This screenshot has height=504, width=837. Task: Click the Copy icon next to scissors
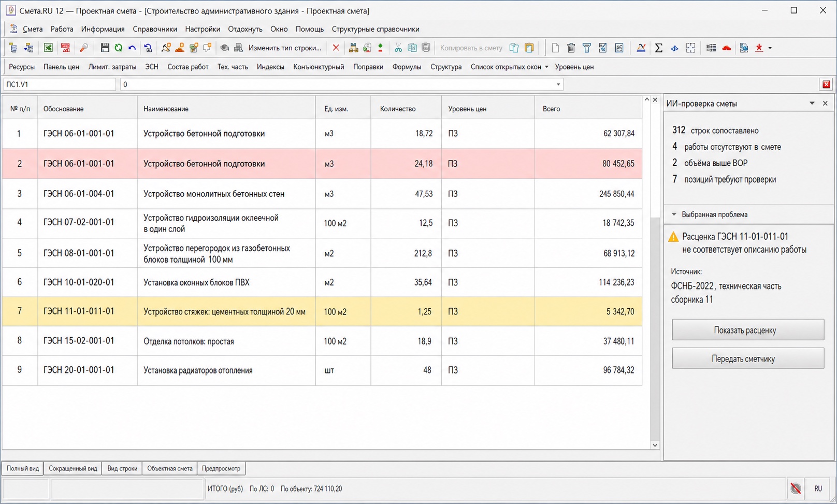412,48
